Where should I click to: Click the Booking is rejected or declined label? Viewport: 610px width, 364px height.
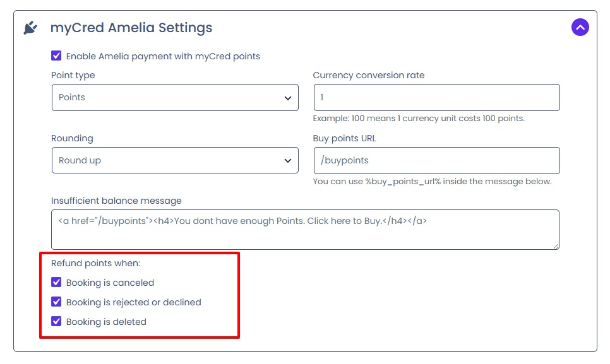[x=133, y=302]
